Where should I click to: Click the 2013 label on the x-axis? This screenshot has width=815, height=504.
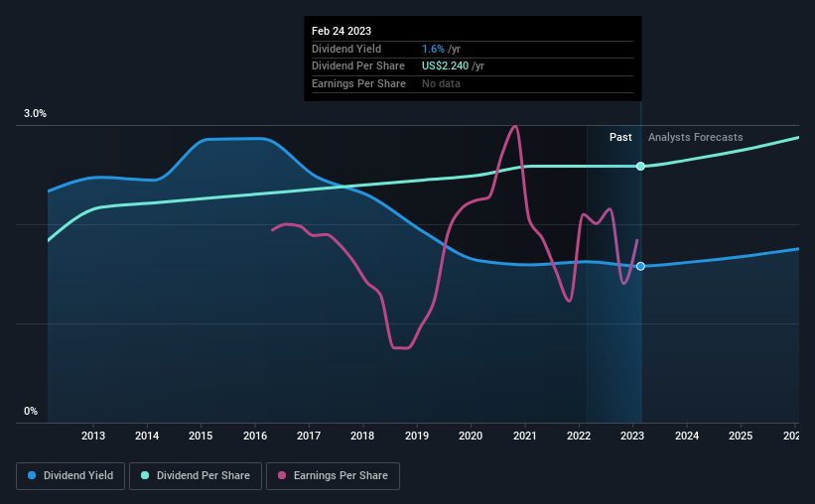coord(93,436)
